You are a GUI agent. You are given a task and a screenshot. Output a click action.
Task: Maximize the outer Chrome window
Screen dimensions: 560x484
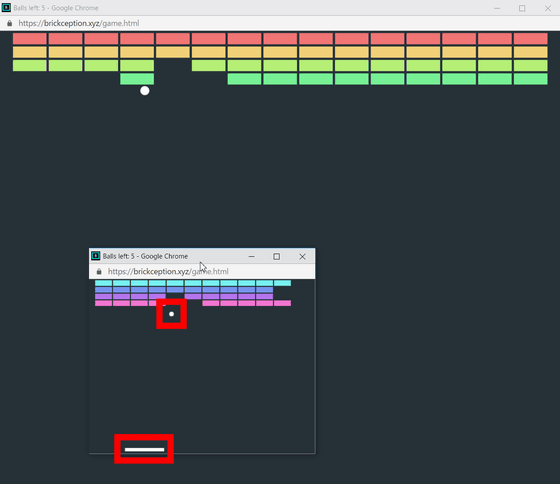point(522,8)
